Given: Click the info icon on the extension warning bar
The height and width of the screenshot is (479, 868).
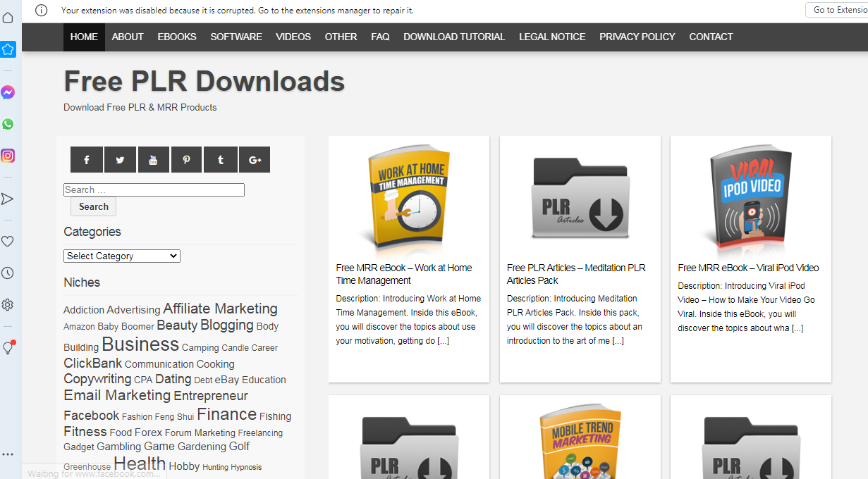Looking at the screenshot, I should pyautogui.click(x=42, y=10).
